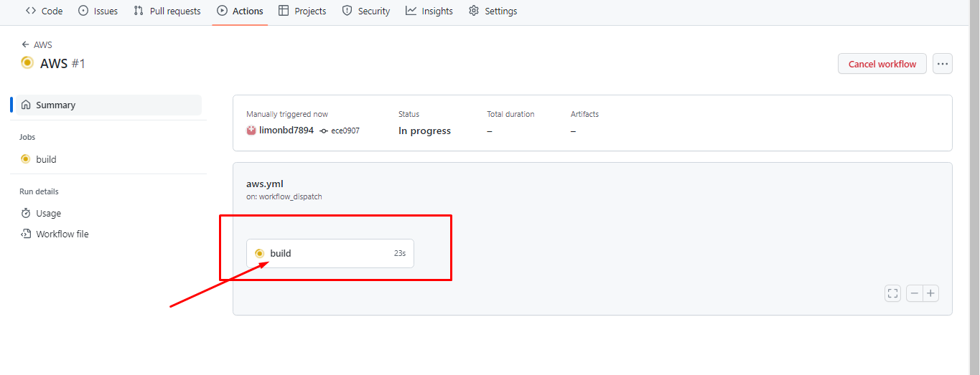980x375 pixels.
Task: Zoom out the workflow graph
Action: 915,293
